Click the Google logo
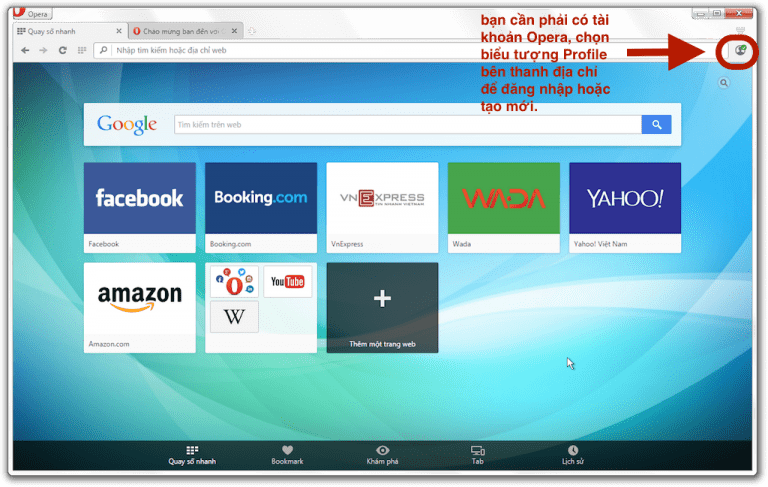 coord(126,124)
